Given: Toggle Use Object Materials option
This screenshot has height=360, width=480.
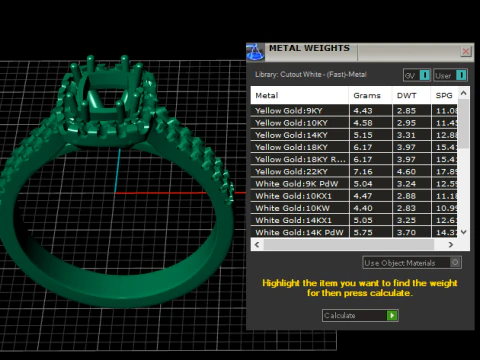Looking at the screenshot, I should pyautogui.click(x=412, y=263).
